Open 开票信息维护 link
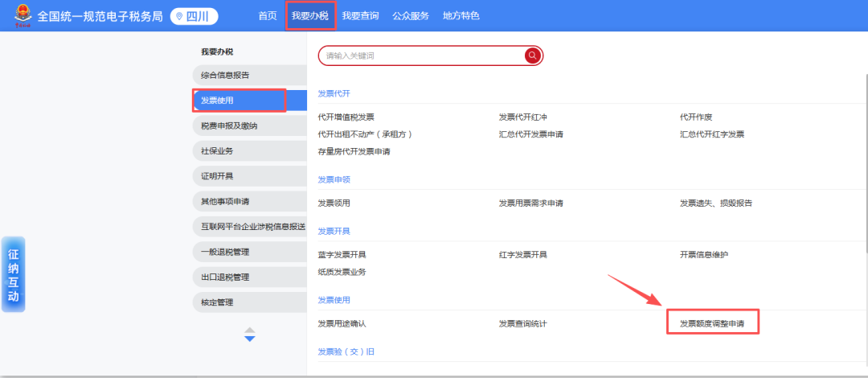868x378 pixels. click(704, 255)
